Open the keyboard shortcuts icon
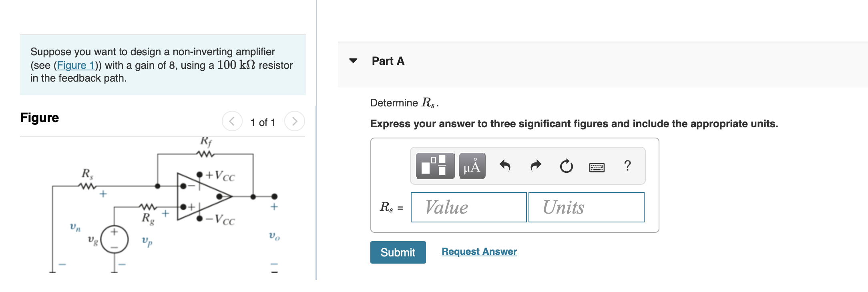Viewport: 868px width, 292px height. pos(597,167)
